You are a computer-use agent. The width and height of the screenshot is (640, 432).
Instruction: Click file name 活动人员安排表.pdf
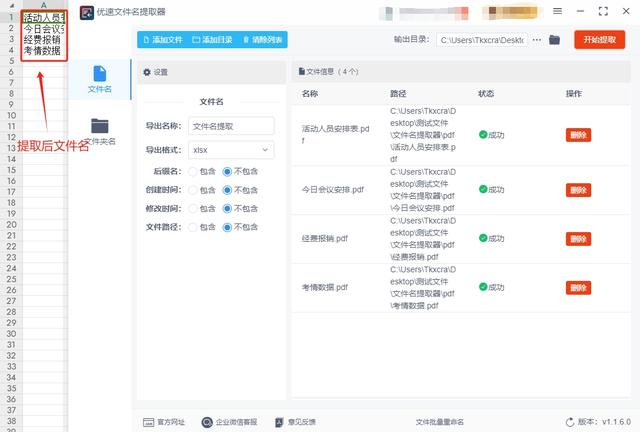336,135
